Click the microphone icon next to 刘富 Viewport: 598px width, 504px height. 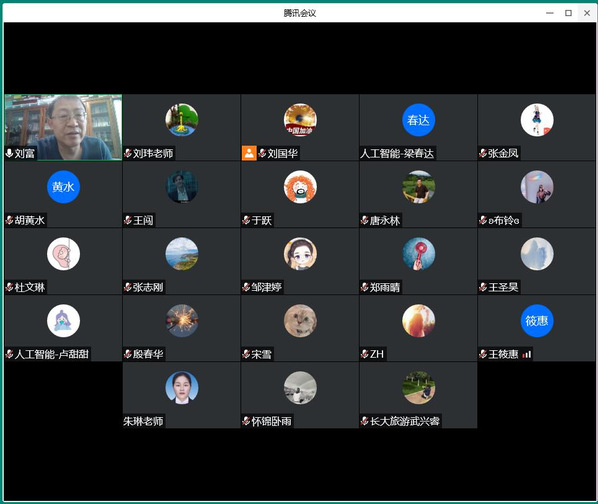pos(9,154)
